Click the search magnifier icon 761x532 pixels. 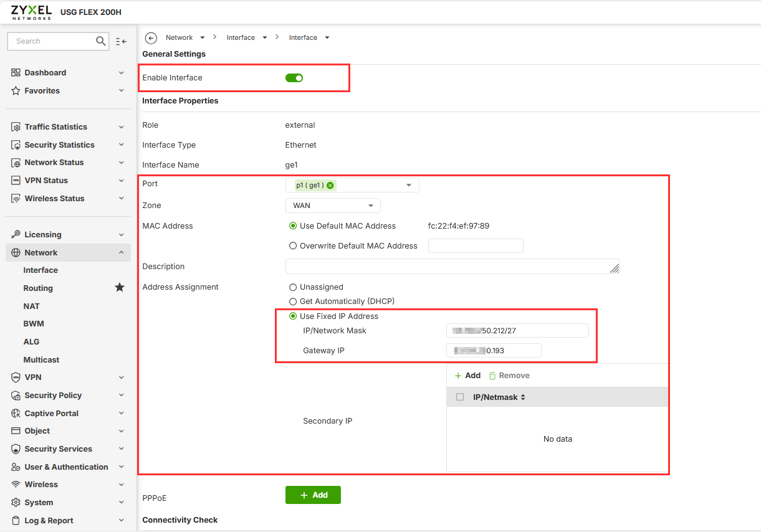click(x=101, y=41)
